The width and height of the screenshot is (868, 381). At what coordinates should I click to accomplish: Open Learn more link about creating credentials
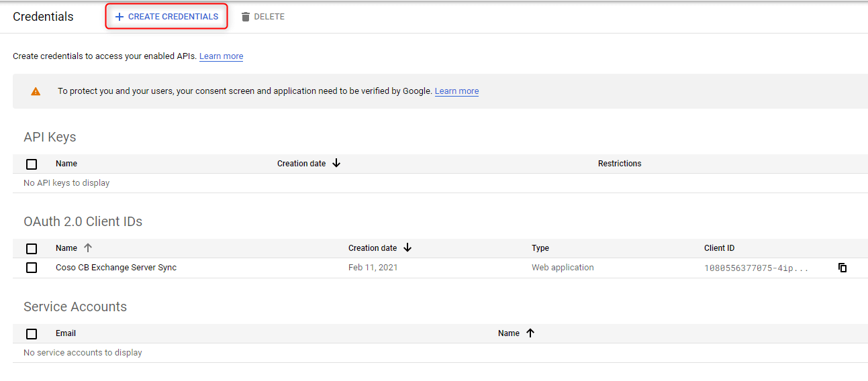point(221,56)
